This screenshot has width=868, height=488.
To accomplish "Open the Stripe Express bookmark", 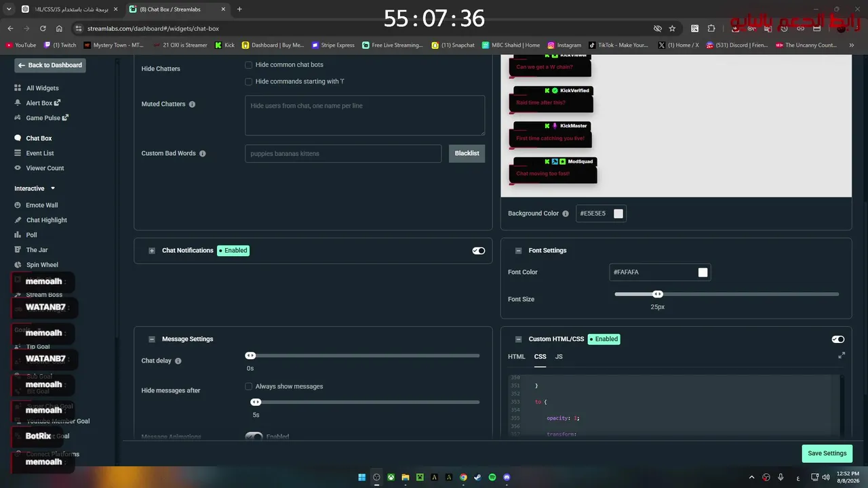I will coord(333,45).
